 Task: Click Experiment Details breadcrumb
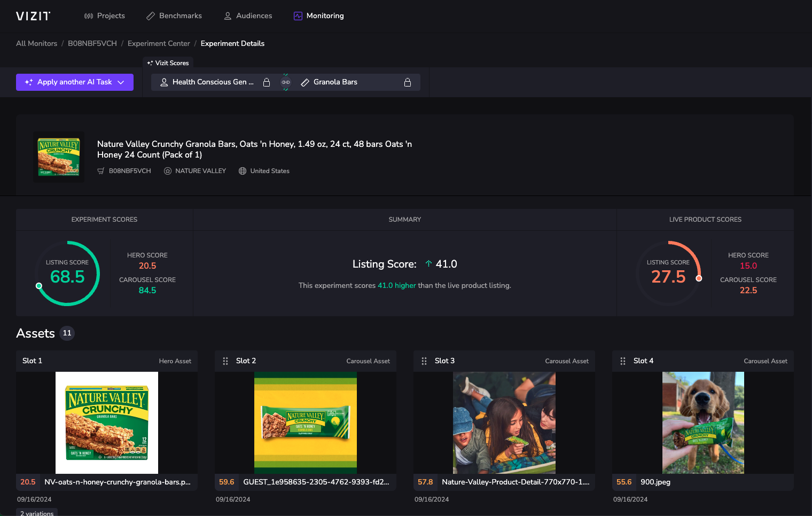[232, 44]
